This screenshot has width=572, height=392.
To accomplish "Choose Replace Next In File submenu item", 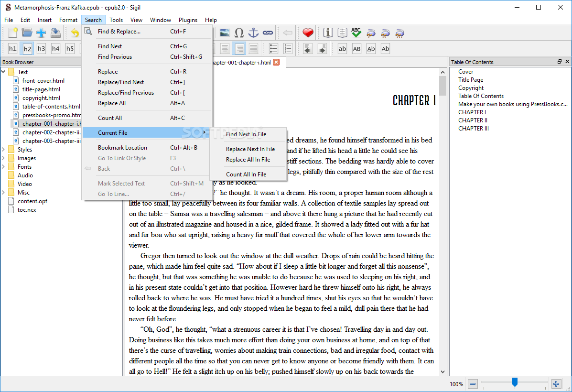I will [248, 149].
